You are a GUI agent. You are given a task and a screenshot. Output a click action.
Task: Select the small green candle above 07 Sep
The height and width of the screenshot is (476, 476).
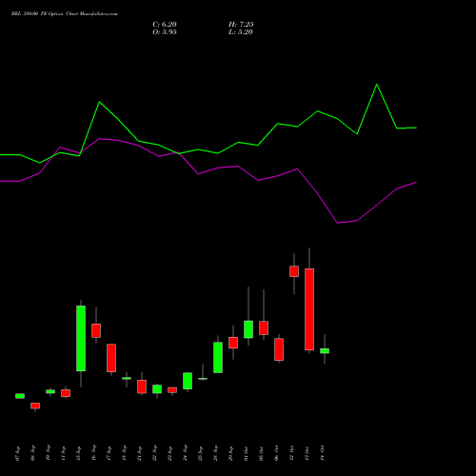(x=20, y=396)
